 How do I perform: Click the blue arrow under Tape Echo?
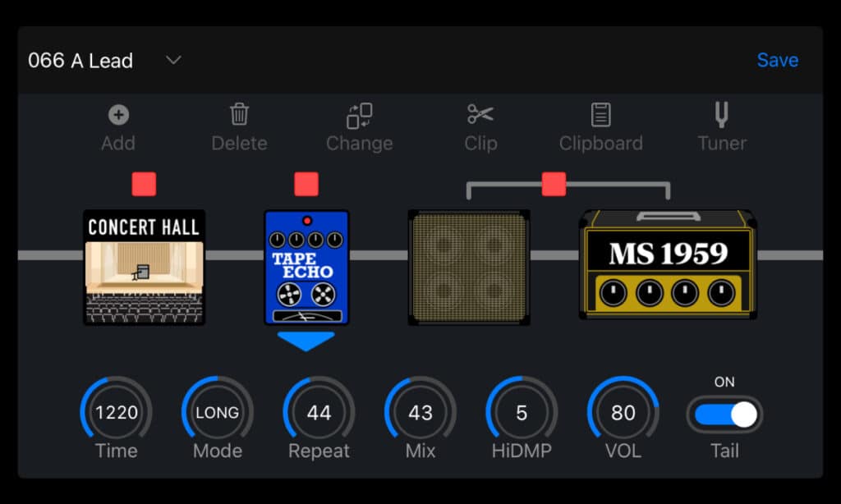pyautogui.click(x=306, y=341)
